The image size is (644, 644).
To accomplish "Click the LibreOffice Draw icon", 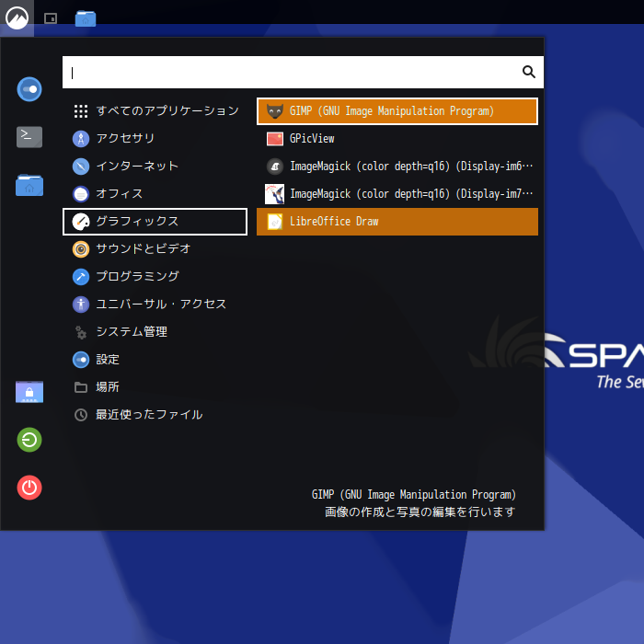I will coord(275,222).
